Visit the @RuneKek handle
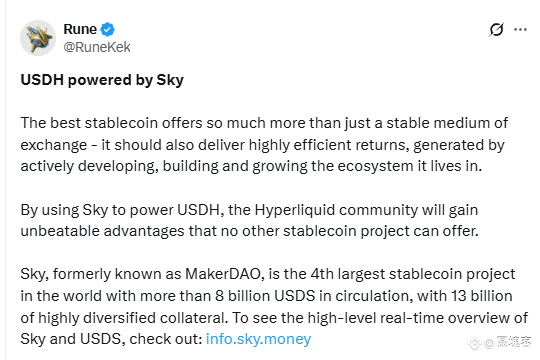 (x=97, y=47)
